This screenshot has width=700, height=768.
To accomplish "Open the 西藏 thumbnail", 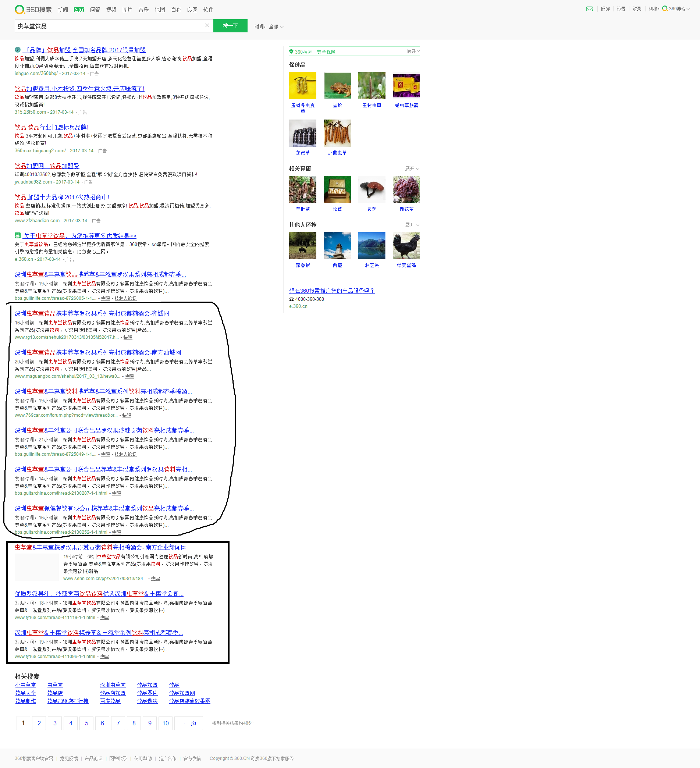I will (337, 246).
